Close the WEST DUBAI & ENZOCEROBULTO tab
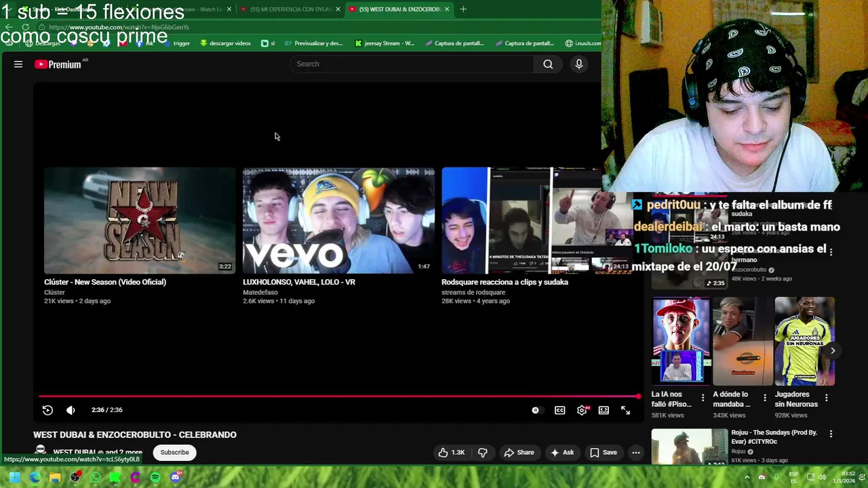 pyautogui.click(x=446, y=9)
